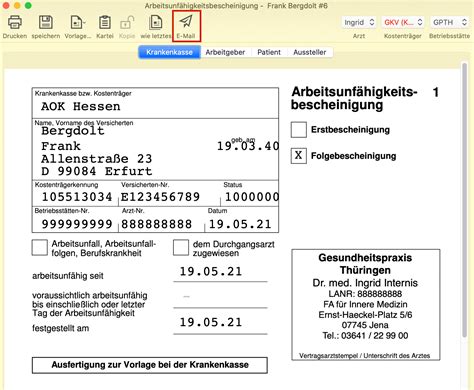Image resolution: width=474 pixels, height=390 pixels.
Task: Switch to the Arbeitgeber tab
Action: point(225,52)
